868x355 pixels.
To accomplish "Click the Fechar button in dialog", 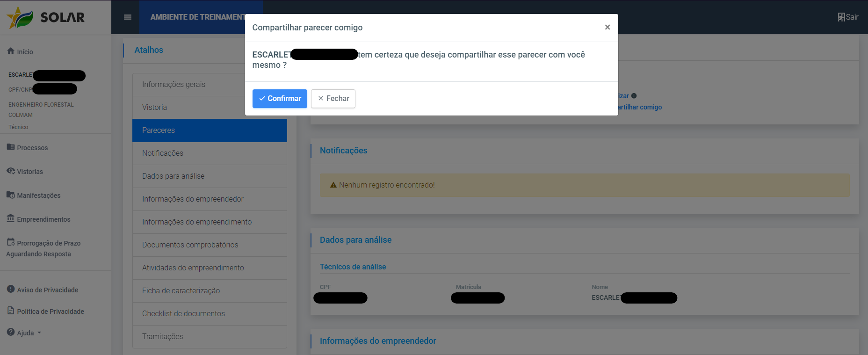I will 333,99.
